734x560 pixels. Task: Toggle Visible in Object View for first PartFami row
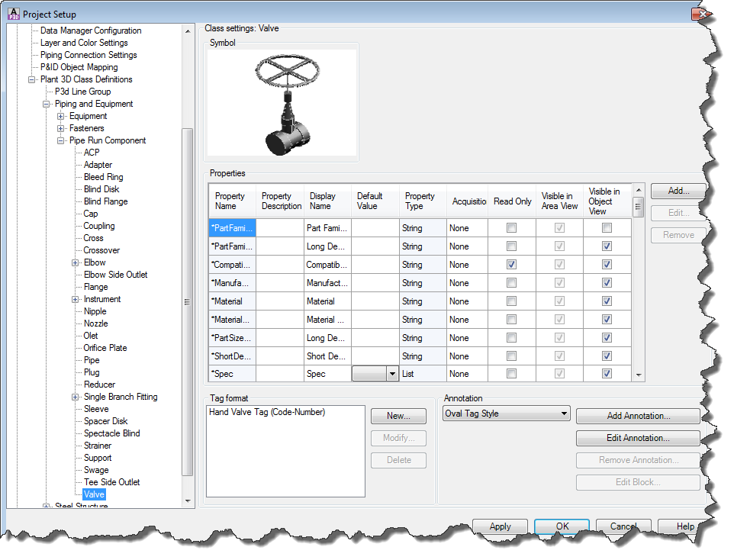(607, 228)
